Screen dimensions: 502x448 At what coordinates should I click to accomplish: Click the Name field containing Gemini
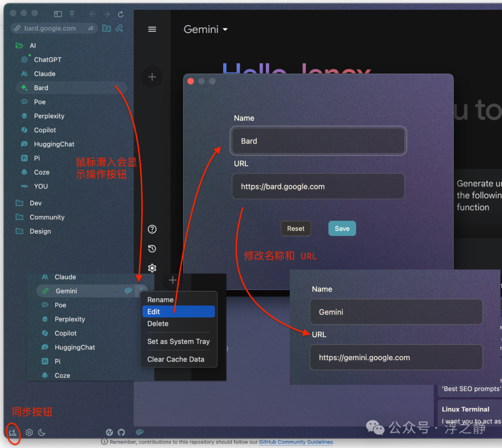pos(396,312)
